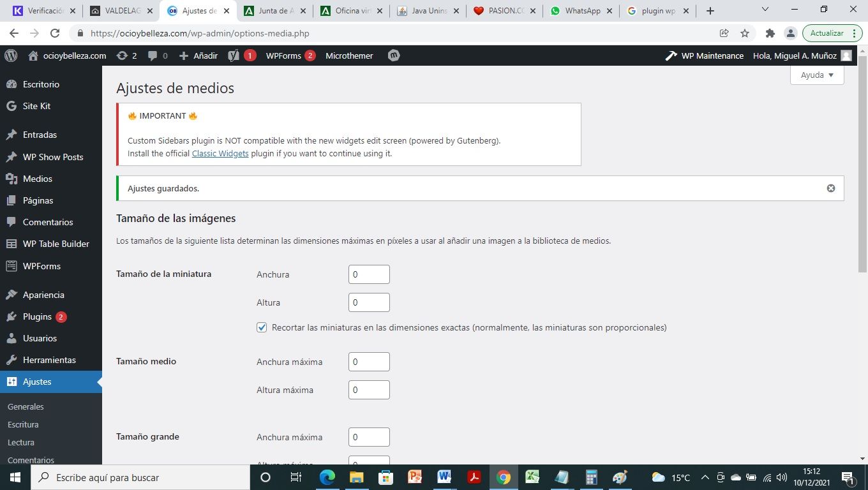Click the Windows taskbar search box
Viewport: 868px width, 490px height.
coord(140,477)
